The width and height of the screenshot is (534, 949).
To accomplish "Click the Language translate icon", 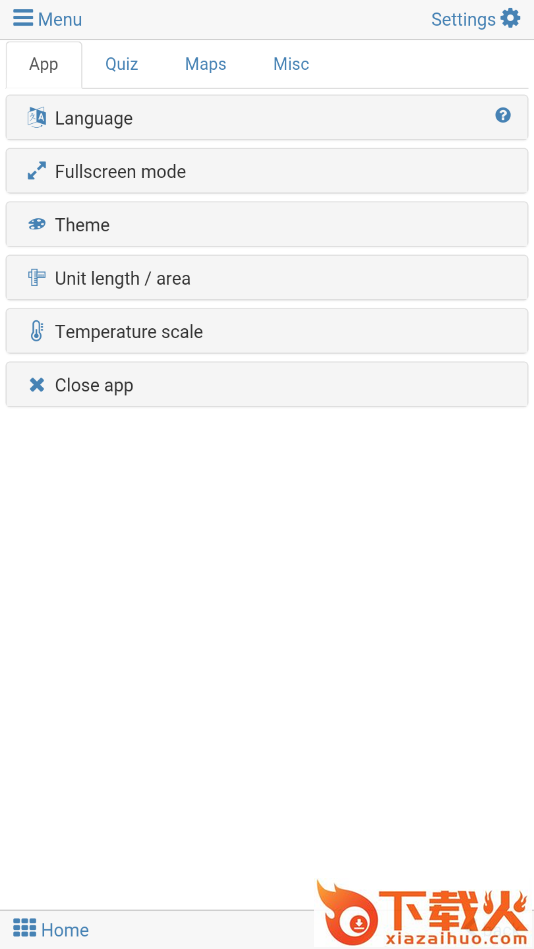I will coord(36,117).
